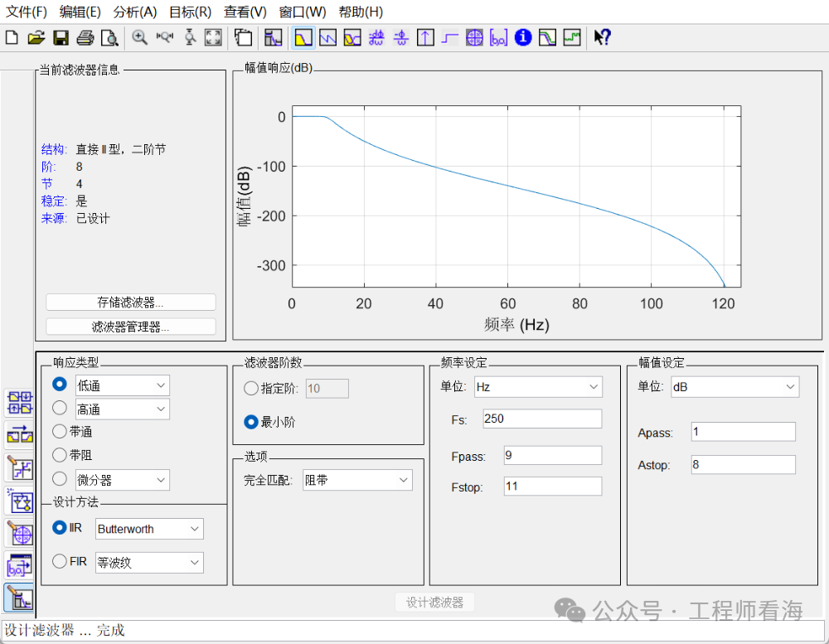The image size is (829, 644).
Task: Click the blue Filter Information icon
Action: pyautogui.click(x=523, y=37)
